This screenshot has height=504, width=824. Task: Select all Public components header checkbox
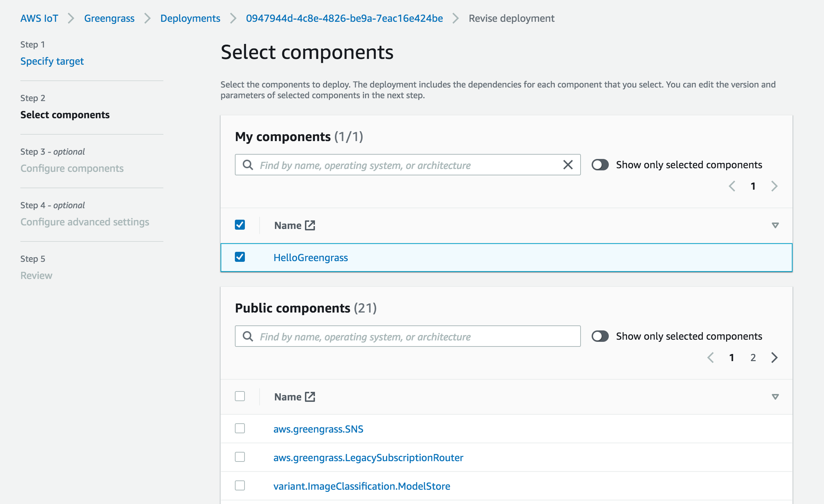pyautogui.click(x=240, y=396)
